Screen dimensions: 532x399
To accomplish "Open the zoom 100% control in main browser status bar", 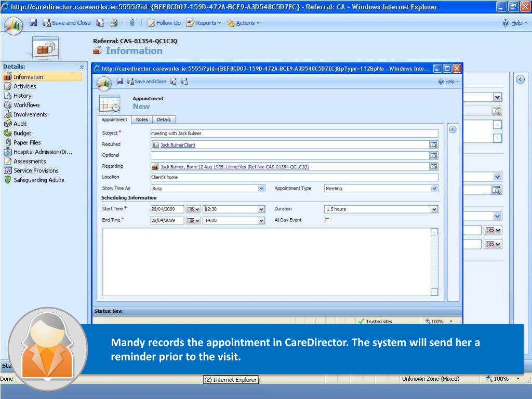I will coord(503,379).
